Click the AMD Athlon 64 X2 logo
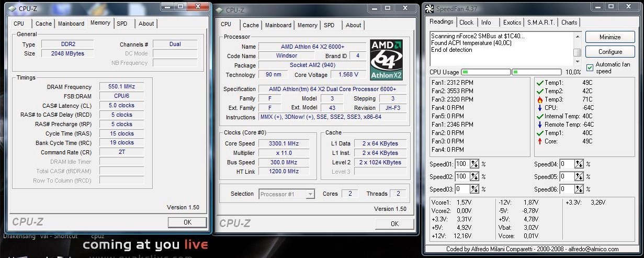The height and width of the screenshot is (258, 644). [386, 60]
